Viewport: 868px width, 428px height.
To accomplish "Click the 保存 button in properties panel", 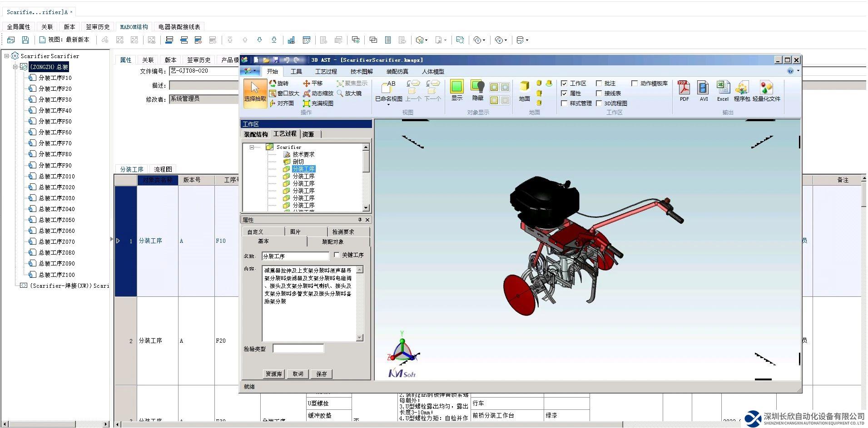I will tap(322, 374).
